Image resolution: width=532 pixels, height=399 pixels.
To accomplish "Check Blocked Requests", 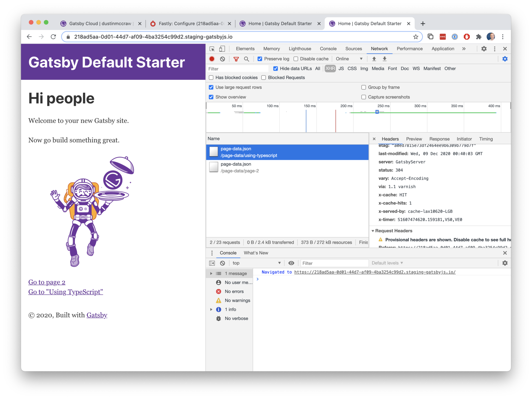I will (263, 78).
